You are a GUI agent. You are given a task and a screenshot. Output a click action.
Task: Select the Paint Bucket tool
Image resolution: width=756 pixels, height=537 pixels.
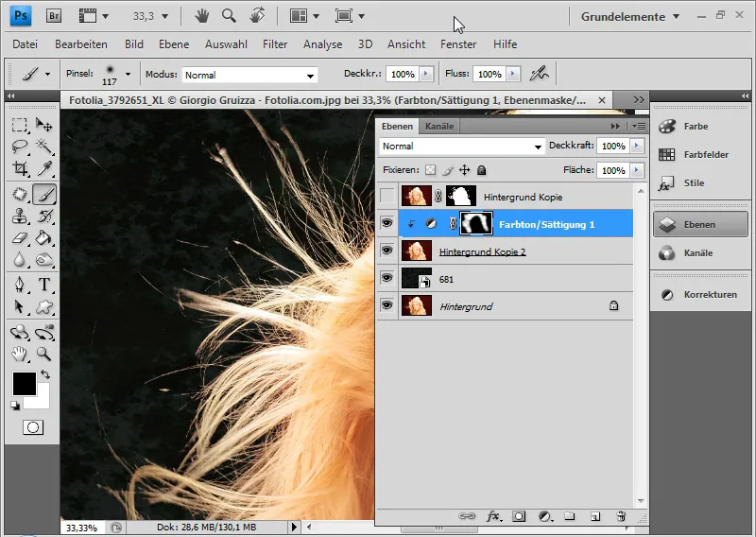tap(44, 238)
